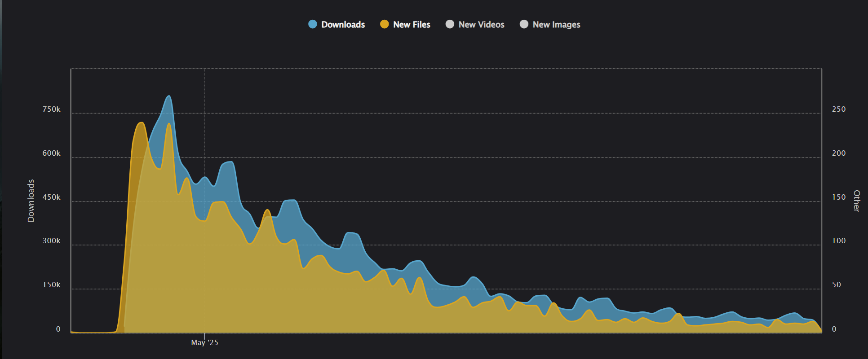Enable the New Images series in legend
The image size is (868, 359).
550,25
